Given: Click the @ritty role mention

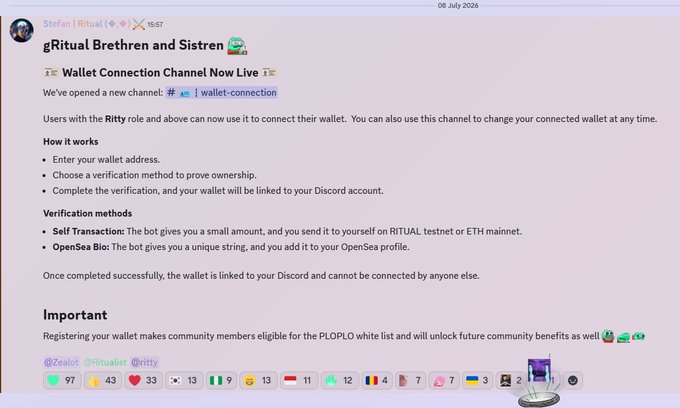Looking at the screenshot, I should pos(144,362).
